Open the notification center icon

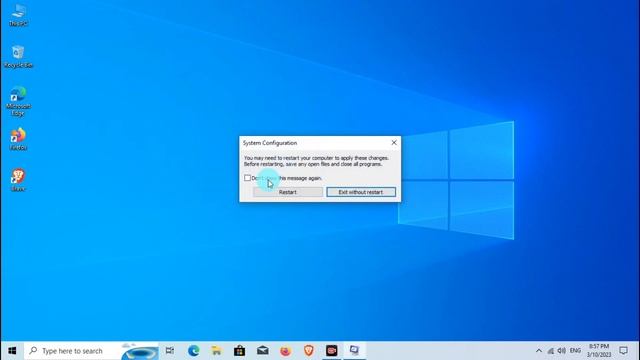pos(623,351)
